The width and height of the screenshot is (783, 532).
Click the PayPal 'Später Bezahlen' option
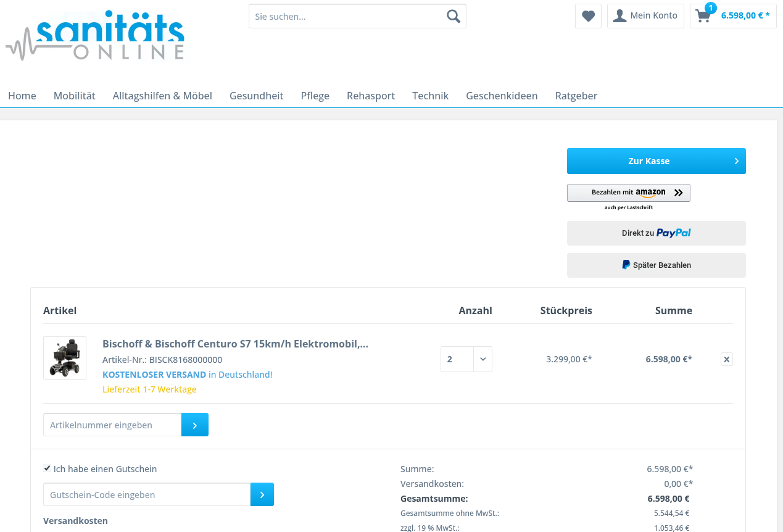[x=656, y=265]
